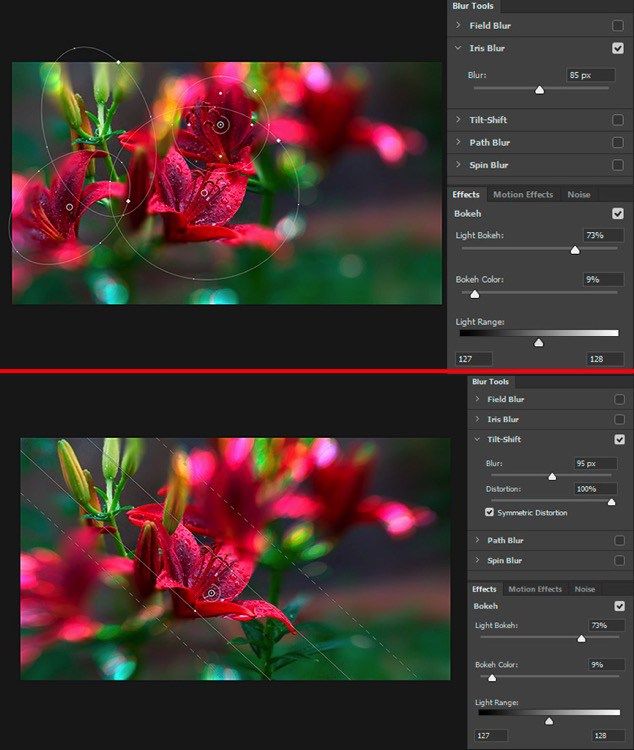
Task: Collapse the expanded Iris Blur section arrow
Action: coord(458,48)
